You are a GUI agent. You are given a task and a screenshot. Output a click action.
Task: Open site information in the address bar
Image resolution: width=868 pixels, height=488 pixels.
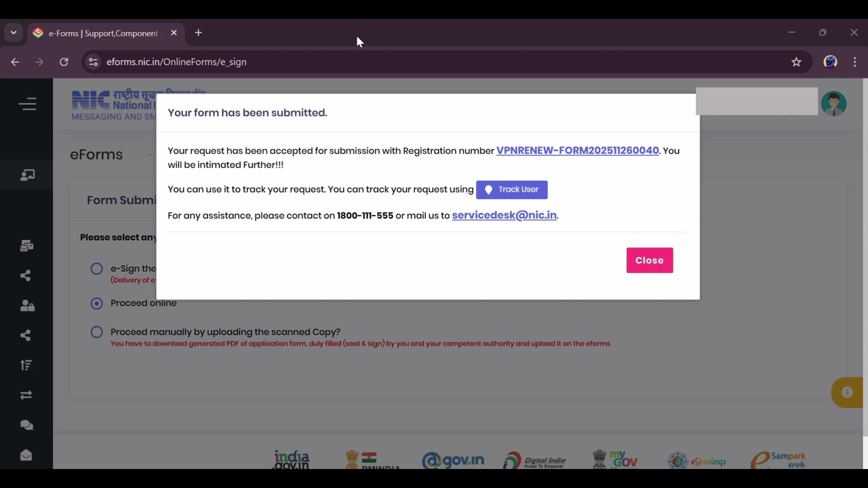(x=92, y=62)
